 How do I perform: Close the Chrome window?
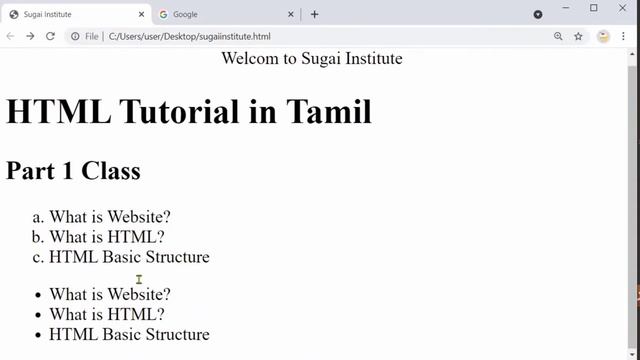(x=622, y=8)
